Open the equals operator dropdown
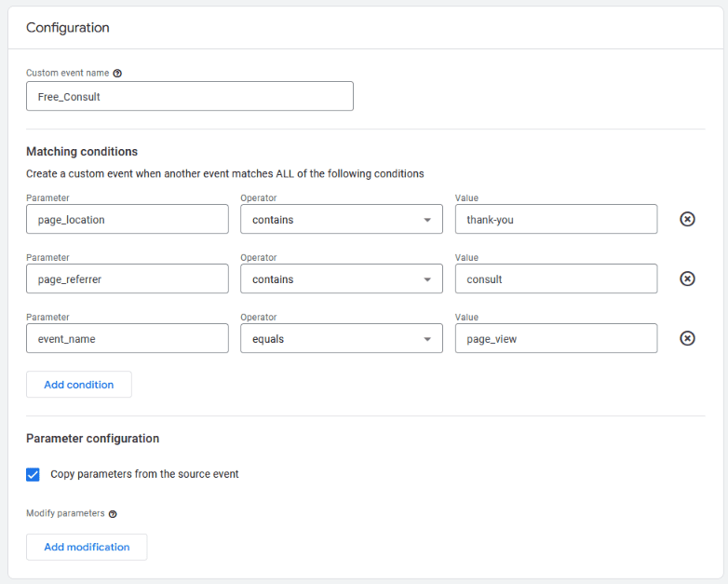The height and width of the screenshot is (584, 728). pyautogui.click(x=342, y=338)
